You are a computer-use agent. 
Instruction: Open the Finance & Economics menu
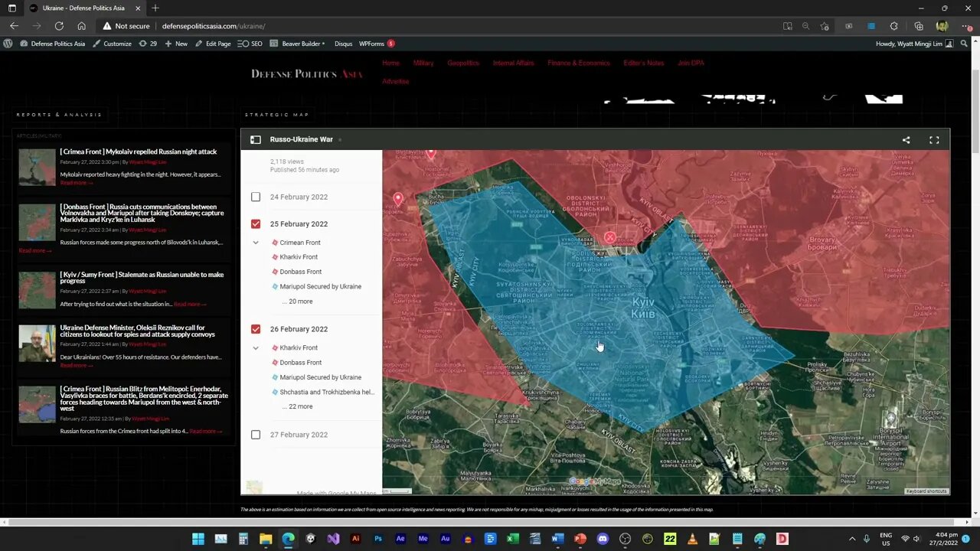coord(578,63)
